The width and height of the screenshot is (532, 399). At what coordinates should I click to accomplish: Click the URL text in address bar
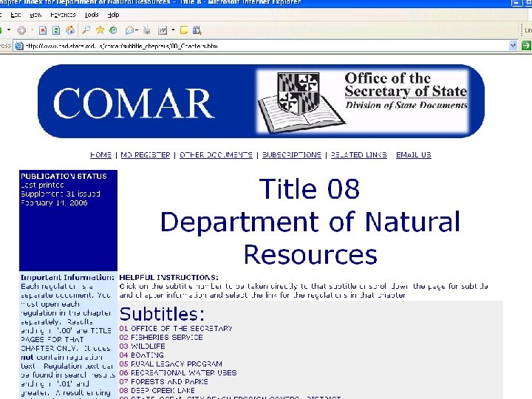click(121, 46)
